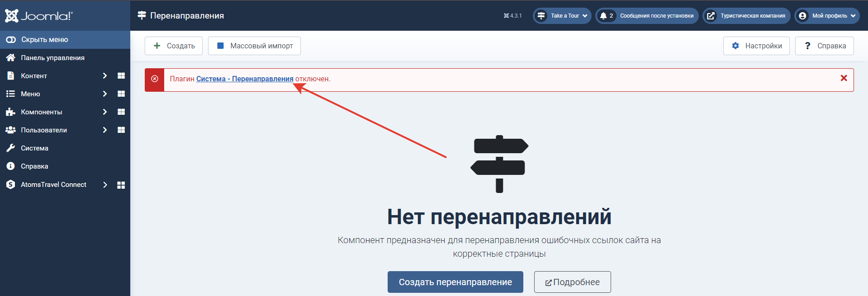The height and width of the screenshot is (296, 868).
Task: Expand the Компоненты chevron
Action: tap(105, 112)
